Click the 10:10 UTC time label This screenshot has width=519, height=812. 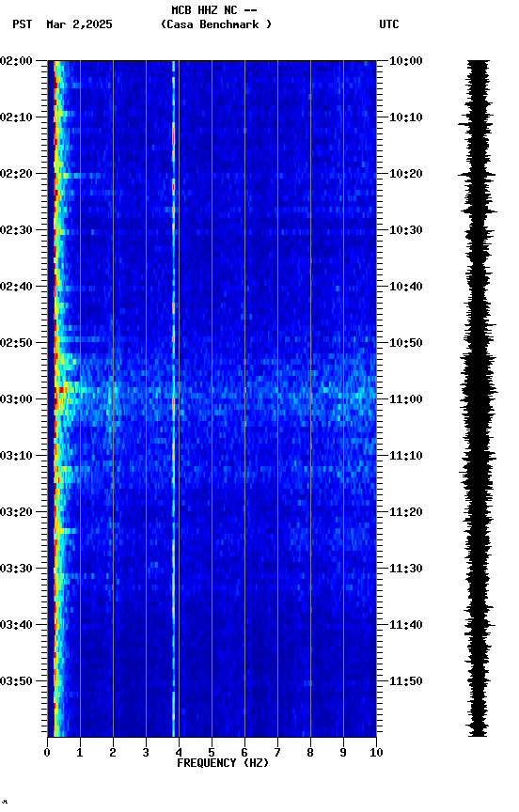click(406, 117)
